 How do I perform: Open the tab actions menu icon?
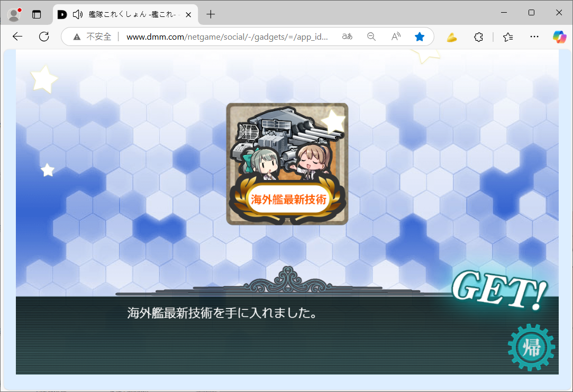pos(37,15)
